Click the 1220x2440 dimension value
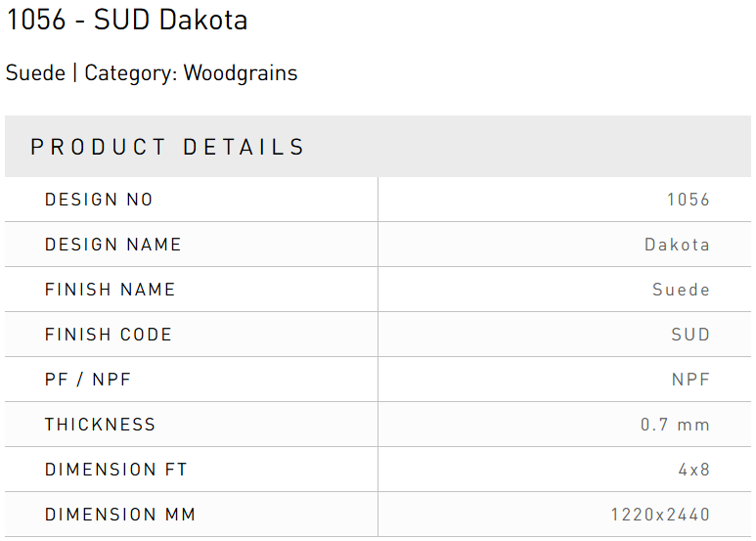Screen dimensions: 756x541 pos(660,515)
